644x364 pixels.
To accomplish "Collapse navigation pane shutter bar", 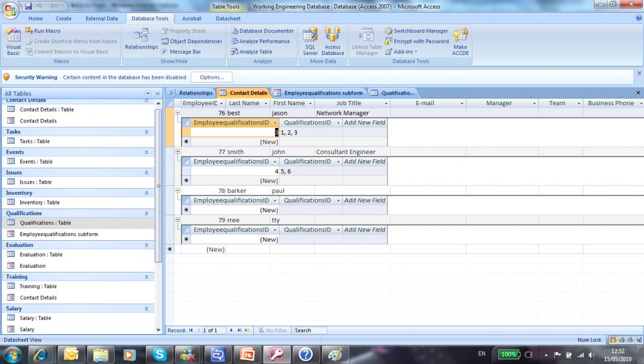I will (158, 94).
